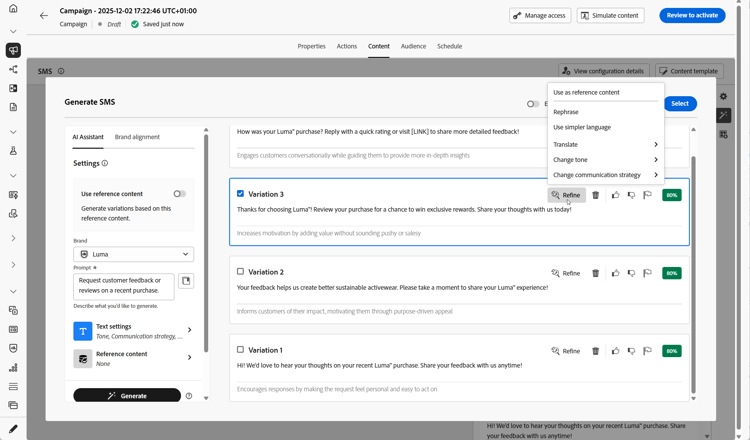The height and width of the screenshot is (440, 750).
Task: Open the Translate submenu
Action: tap(606, 144)
